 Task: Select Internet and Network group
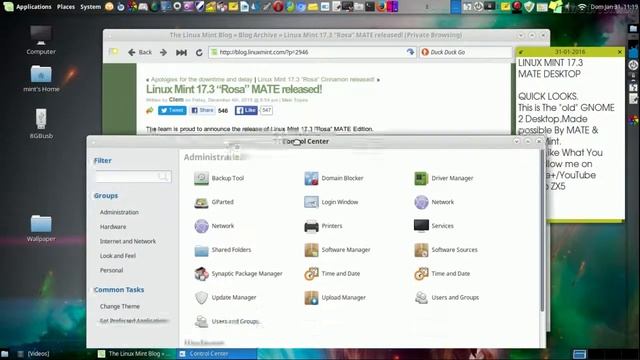[x=128, y=241]
